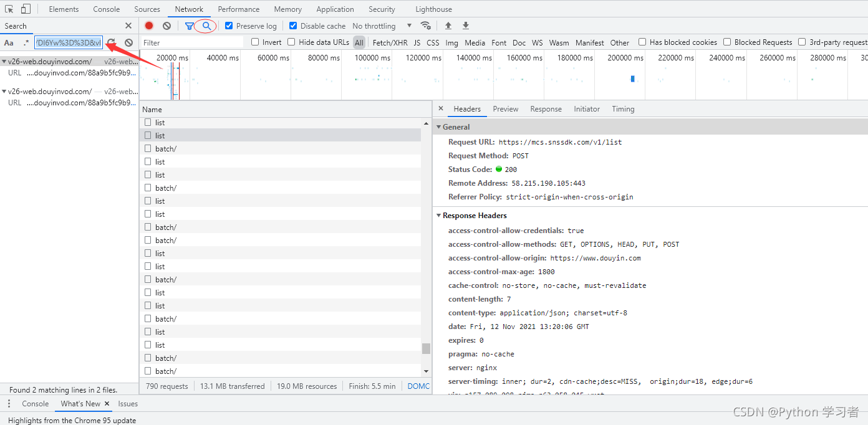Click the '13.1 MB transferred' status text

tap(232, 386)
